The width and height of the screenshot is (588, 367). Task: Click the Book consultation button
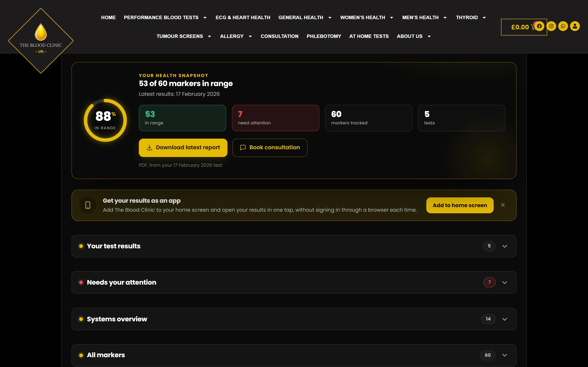[270, 148]
